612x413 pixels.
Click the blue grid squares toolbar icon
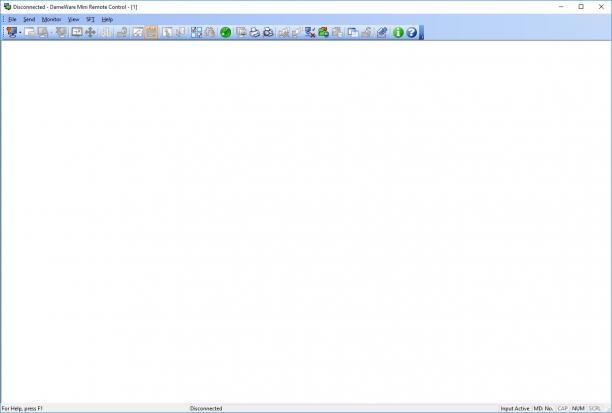(196, 32)
